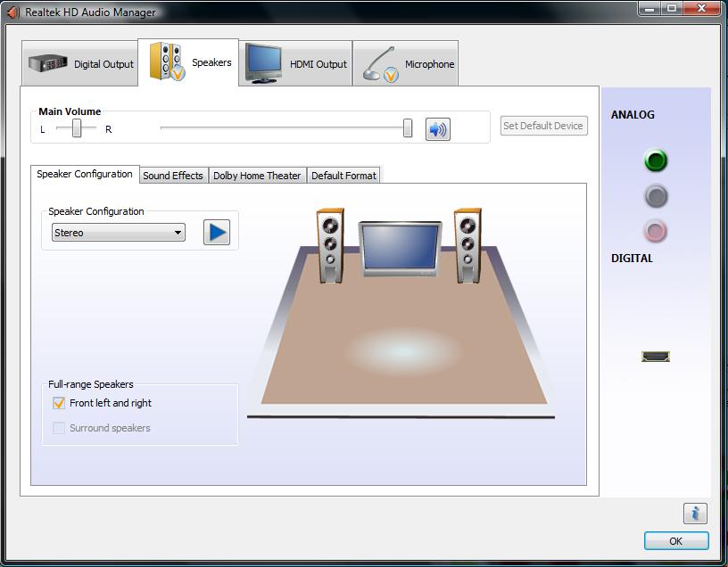Viewport: 728px width, 567px height.
Task: Click the ANALOG heading text
Action: point(633,115)
